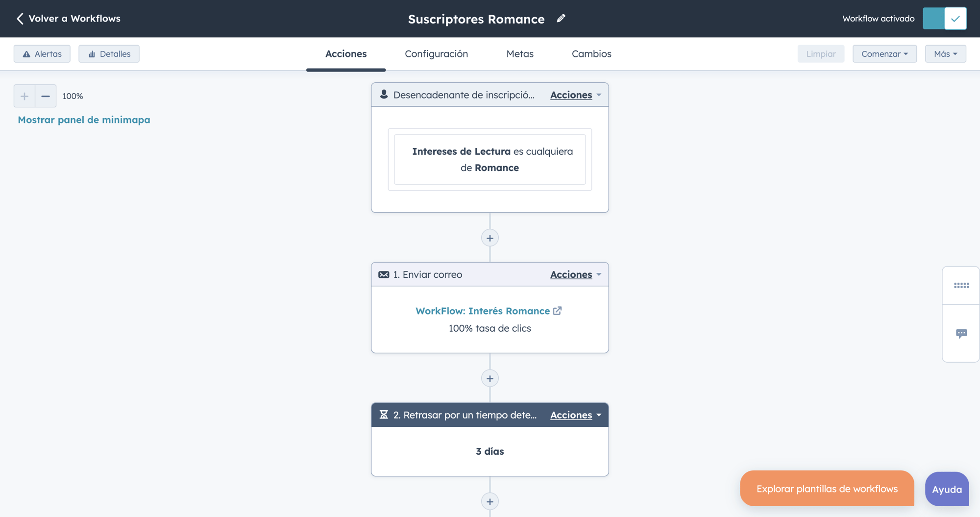Open the Ayuda help button
Image resolution: width=980 pixels, height=517 pixels.
(947, 489)
